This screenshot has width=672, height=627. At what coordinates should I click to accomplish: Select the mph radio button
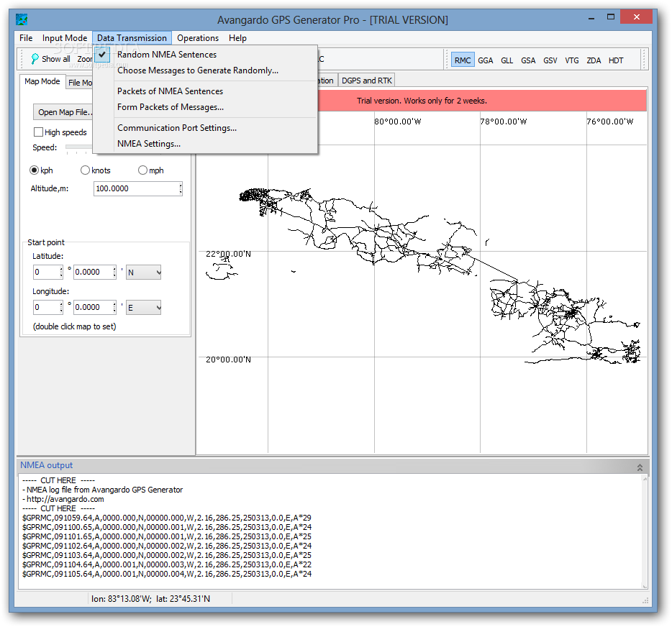tap(142, 170)
